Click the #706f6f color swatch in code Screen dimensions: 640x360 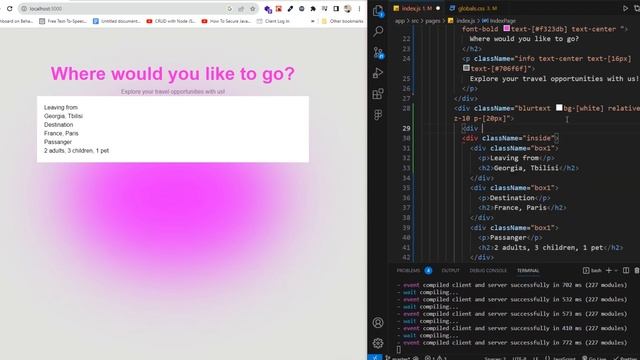coord(466,68)
